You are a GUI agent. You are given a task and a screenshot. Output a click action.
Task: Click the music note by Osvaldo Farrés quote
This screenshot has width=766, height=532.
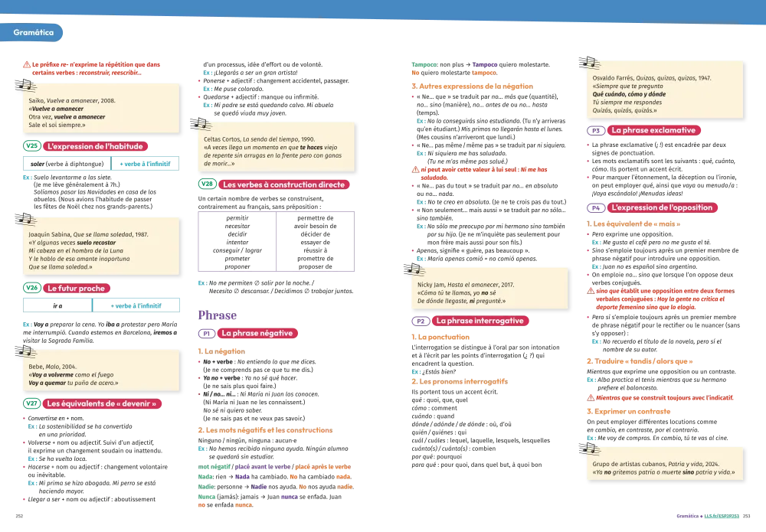coord(586,63)
